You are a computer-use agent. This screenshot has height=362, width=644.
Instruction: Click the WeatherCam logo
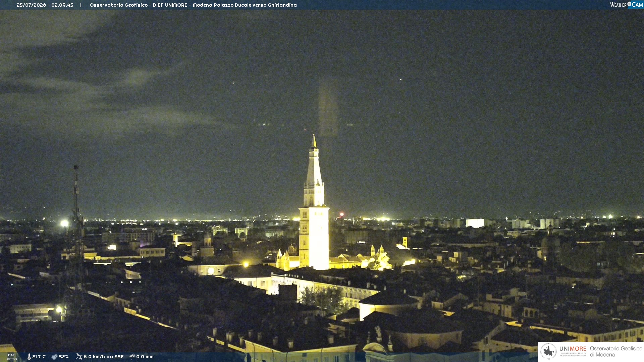627,4
